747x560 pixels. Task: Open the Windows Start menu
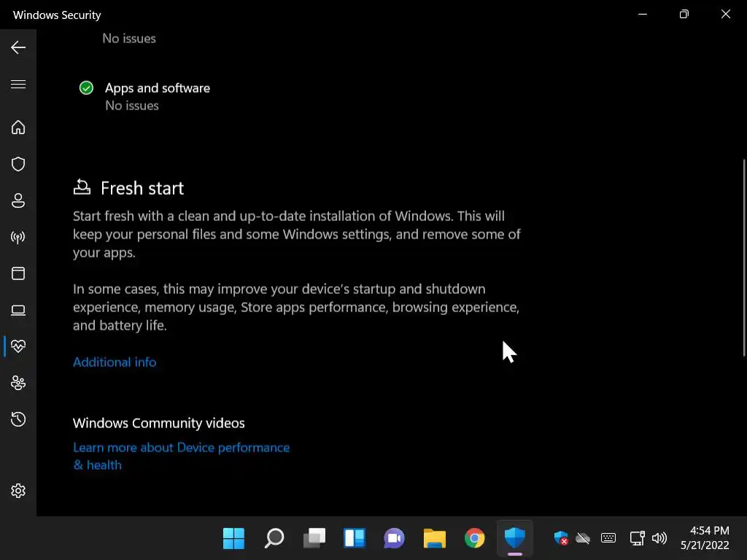[x=233, y=538]
